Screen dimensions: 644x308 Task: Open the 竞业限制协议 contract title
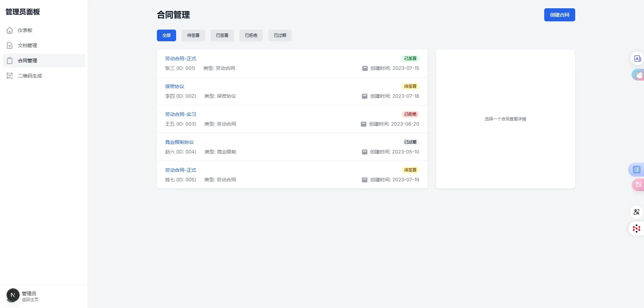pos(180,142)
